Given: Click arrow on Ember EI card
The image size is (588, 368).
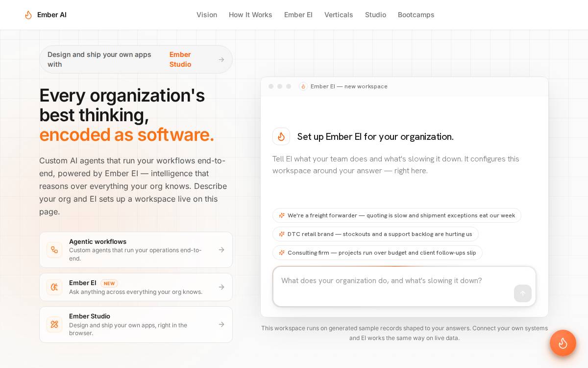Looking at the screenshot, I should [x=221, y=287].
